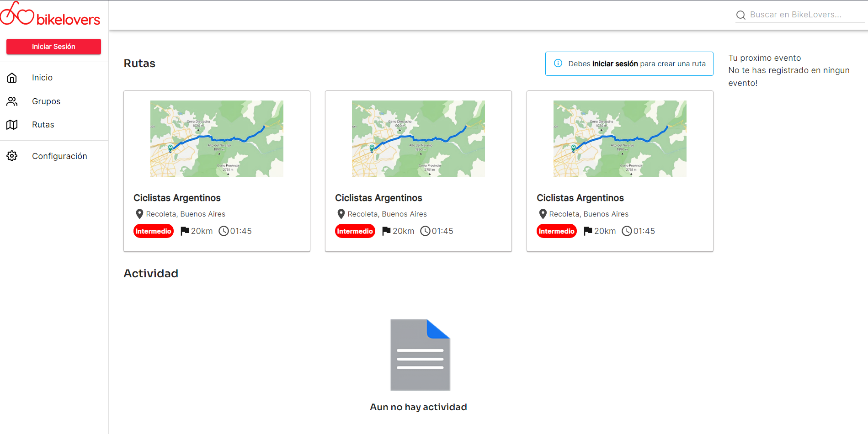
Task: Click map thumbnail of third route card
Action: coord(620,139)
